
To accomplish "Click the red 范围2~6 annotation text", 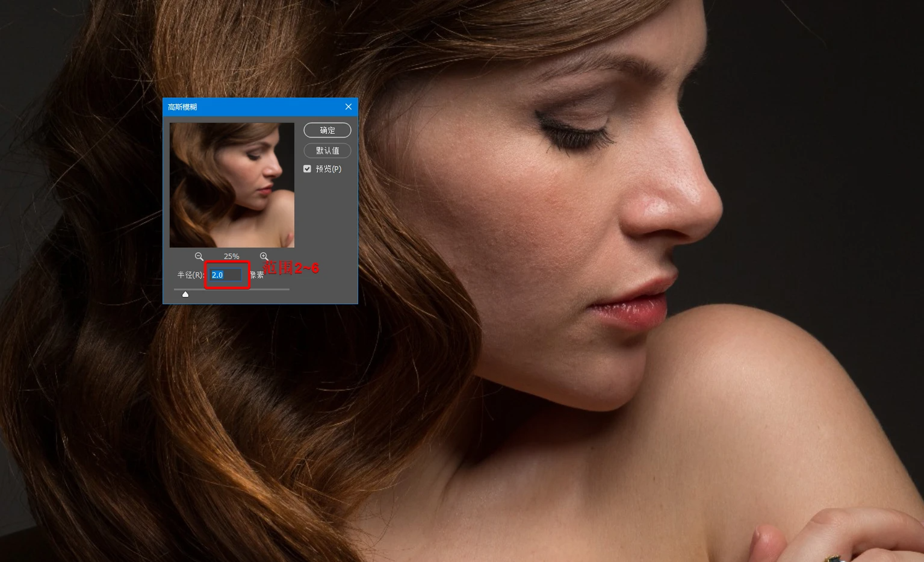I will point(291,268).
